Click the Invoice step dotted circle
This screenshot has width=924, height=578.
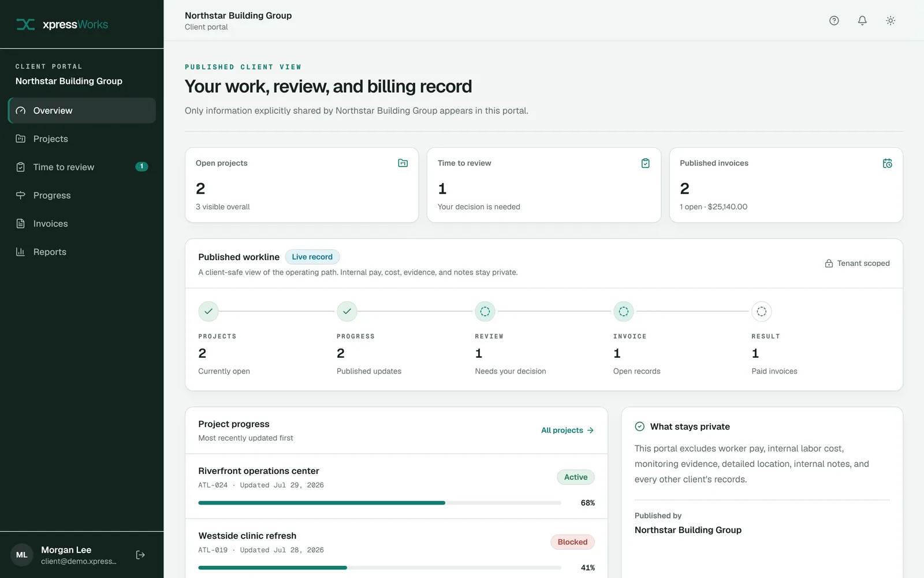624,311
